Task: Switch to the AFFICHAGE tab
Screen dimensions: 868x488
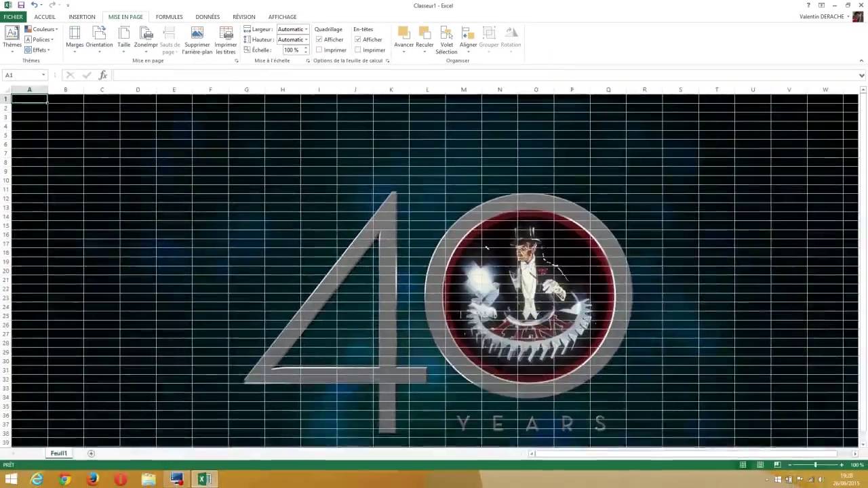Action: pos(282,17)
